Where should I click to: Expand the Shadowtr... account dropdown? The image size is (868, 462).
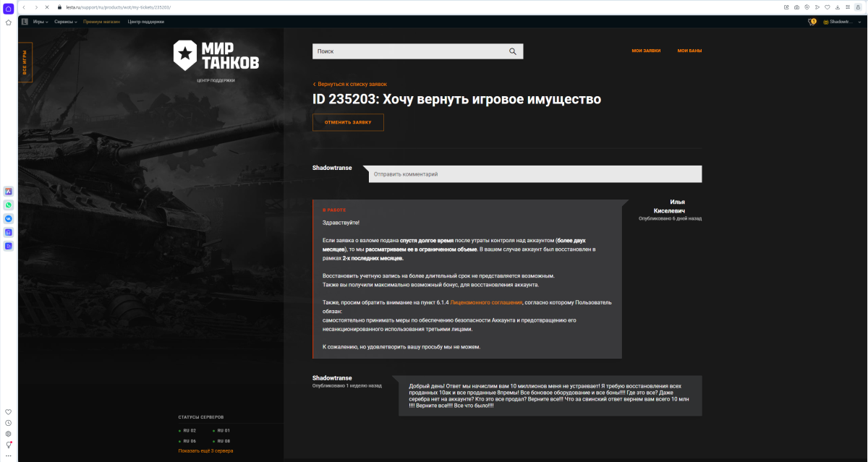point(841,22)
